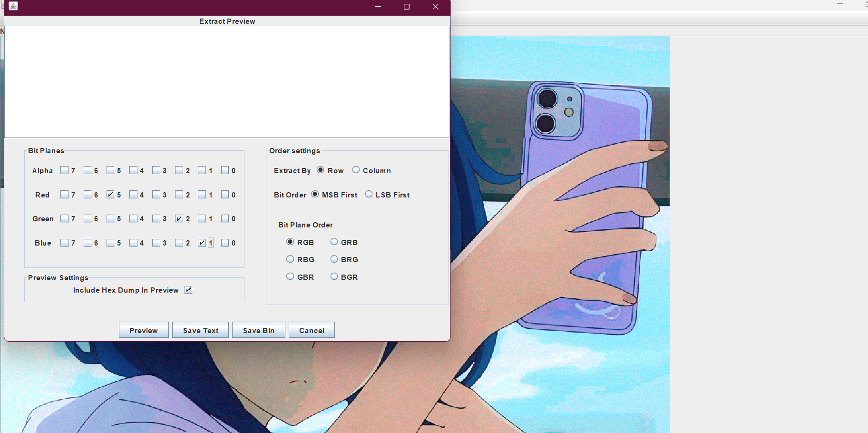Toggle Include Hex Dump In Preview
This screenshot has width=868, height=433.
click(x=188, y=290)
